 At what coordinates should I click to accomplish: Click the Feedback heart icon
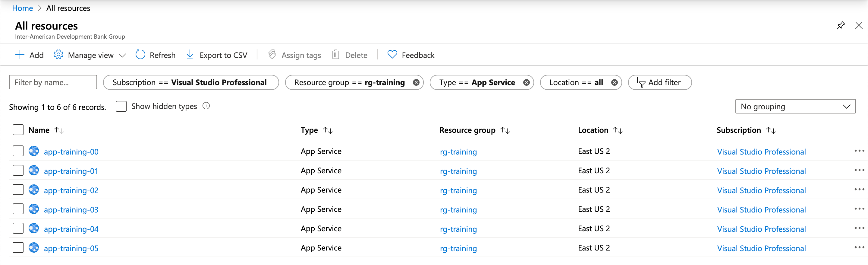click(392, 55)
